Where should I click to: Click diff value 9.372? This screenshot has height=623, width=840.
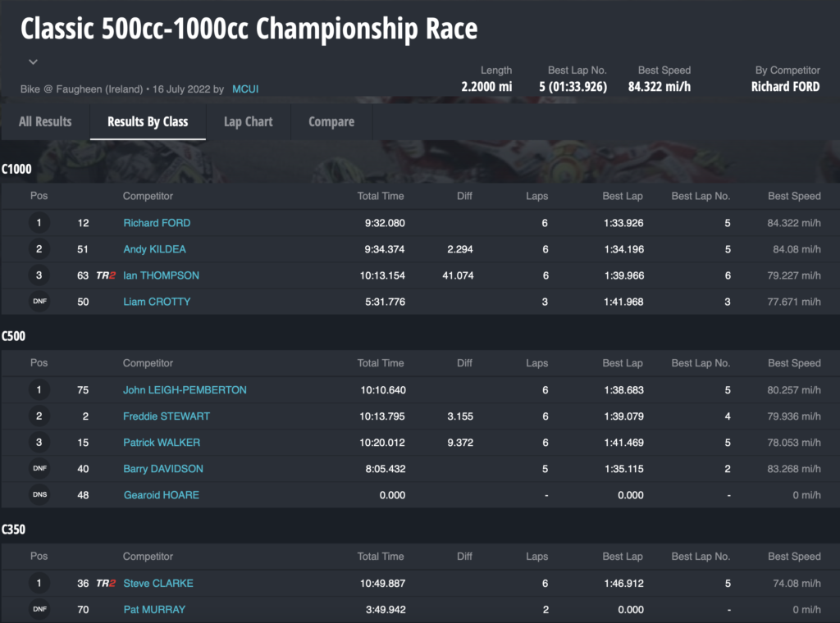coord(460,442)
